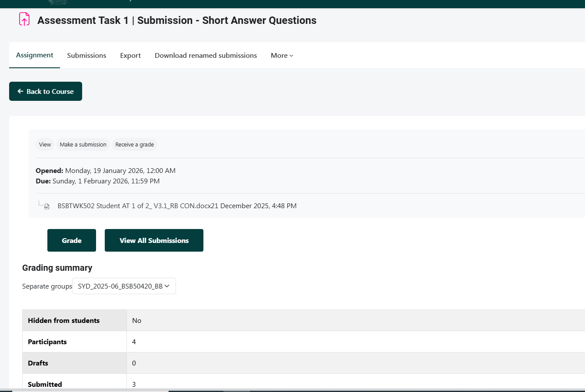Click the Participants row label
The height and width of the screenshot is (392, 585).
pos(47,342)
